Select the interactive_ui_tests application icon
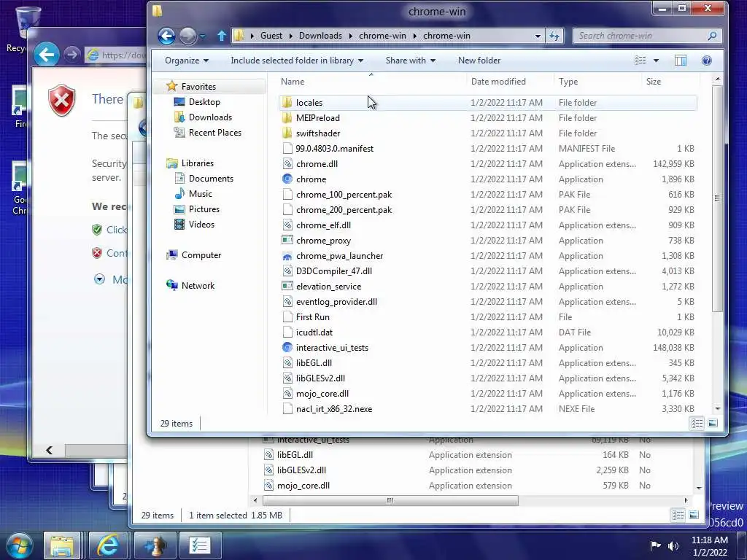The image size is (747, 560). [287, 348]
